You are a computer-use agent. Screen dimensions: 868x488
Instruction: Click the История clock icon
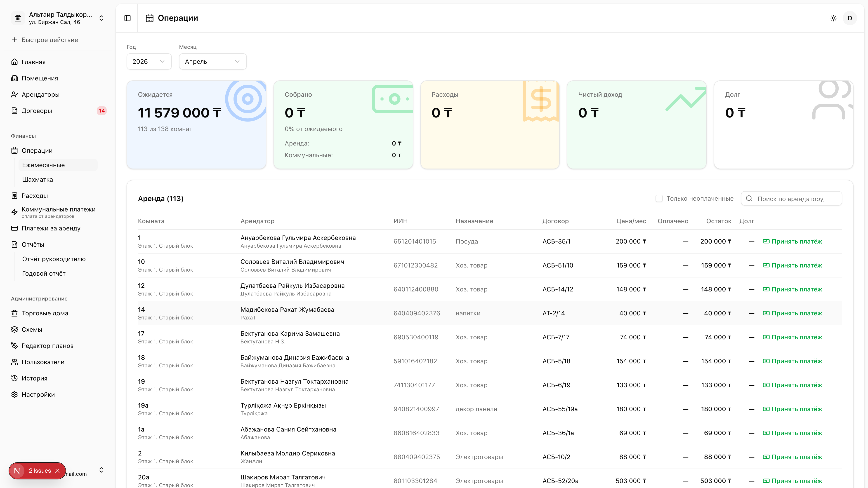point(14,378)
